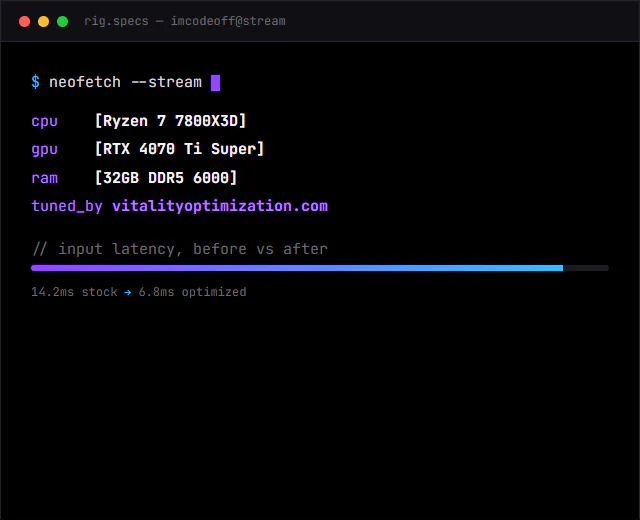640x520 pixels.
Task: Click the gpu label
Action: click(x=44, y=149)
